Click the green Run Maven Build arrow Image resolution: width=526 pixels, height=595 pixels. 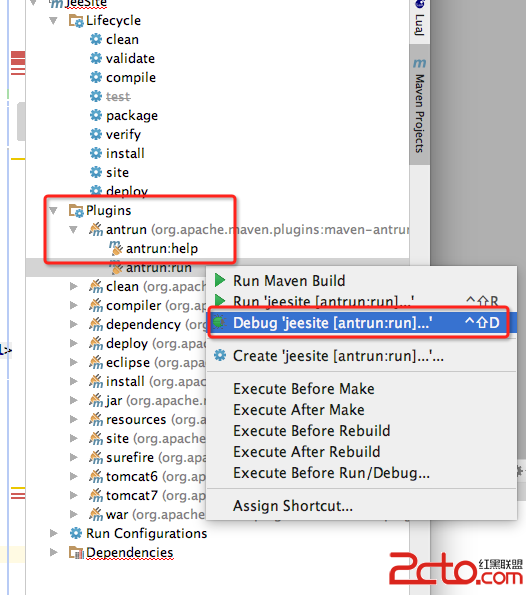pos(220,280)
